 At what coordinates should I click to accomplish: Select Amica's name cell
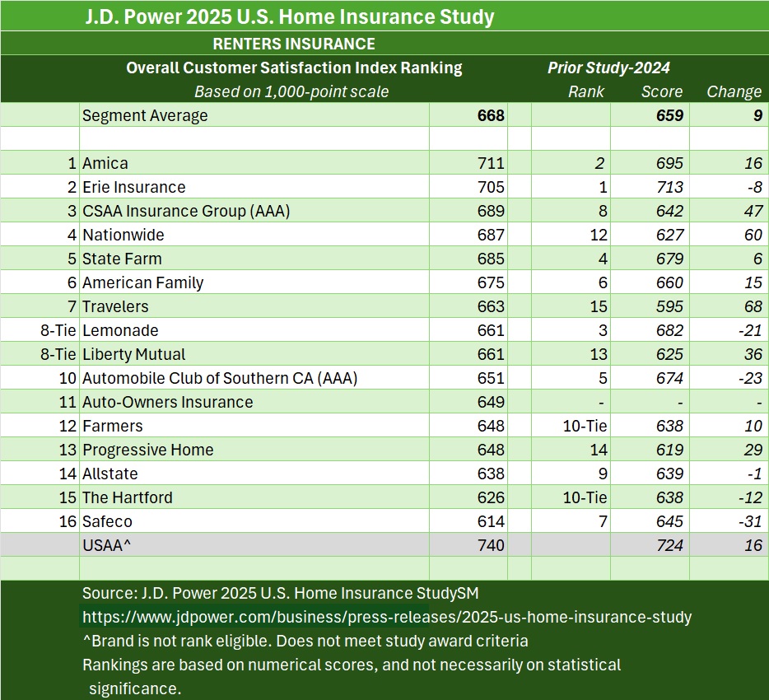[105, 163]
